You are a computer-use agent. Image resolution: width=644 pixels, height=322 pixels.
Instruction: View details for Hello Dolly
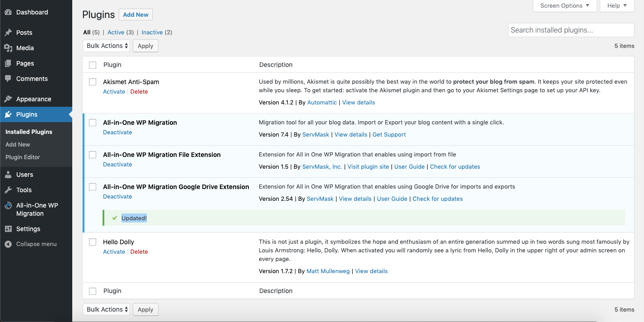pos(371,271)
